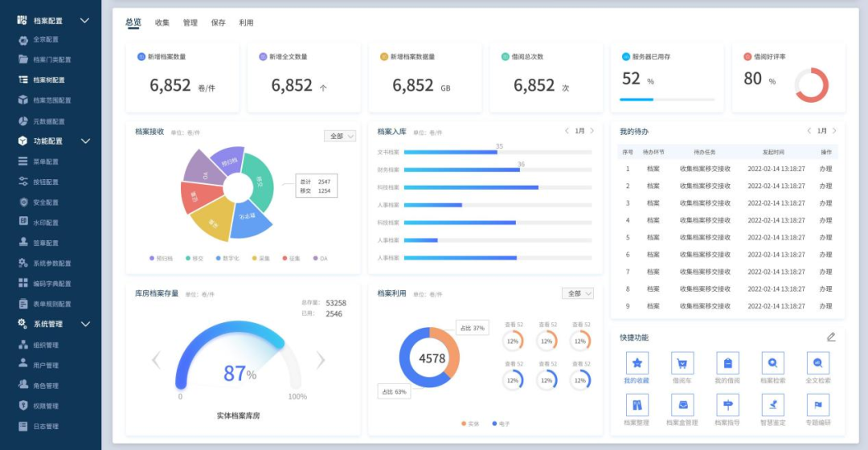Select the 用户管理 sidebar menu item

point(45,365)
